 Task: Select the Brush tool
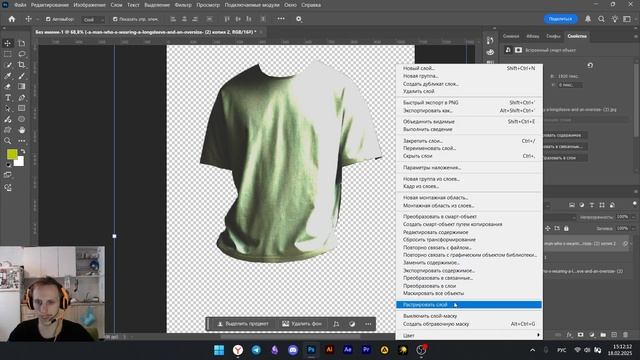click(22, 76)
